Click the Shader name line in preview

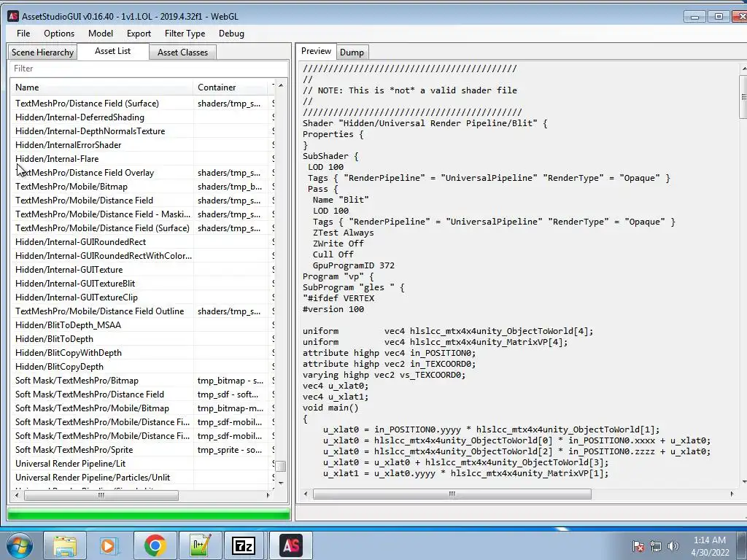coord(425,123)
